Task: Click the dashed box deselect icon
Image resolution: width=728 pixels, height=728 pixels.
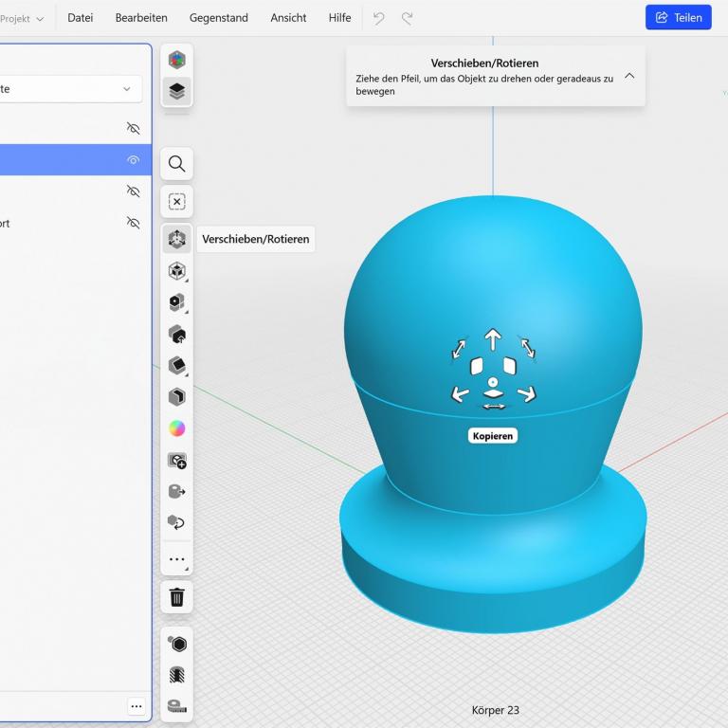Action: point(176,202)
